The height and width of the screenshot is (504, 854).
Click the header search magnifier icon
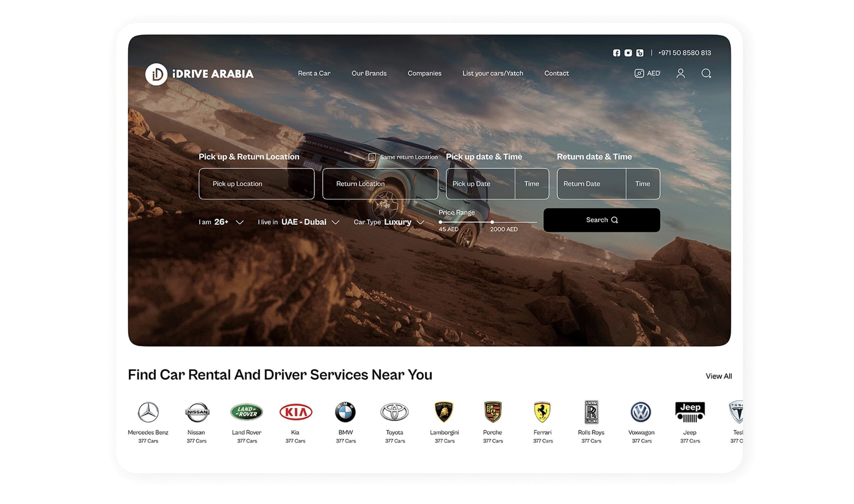(x=706, y=73)
